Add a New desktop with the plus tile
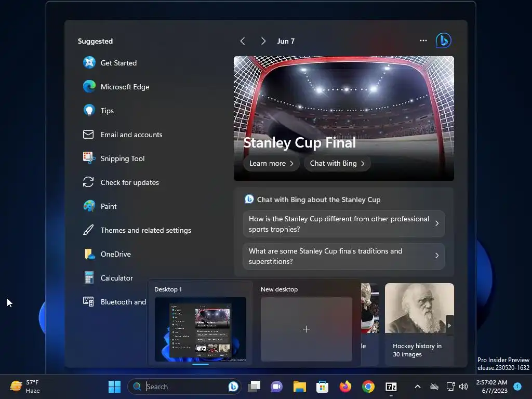The height and width of the screenshot is (399, 532). tap(307, 329)
